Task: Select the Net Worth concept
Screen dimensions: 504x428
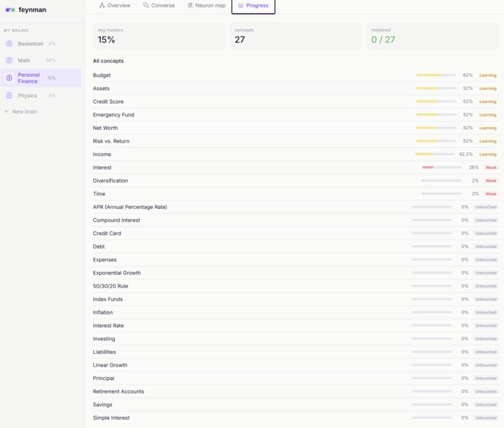Action: 296,128
